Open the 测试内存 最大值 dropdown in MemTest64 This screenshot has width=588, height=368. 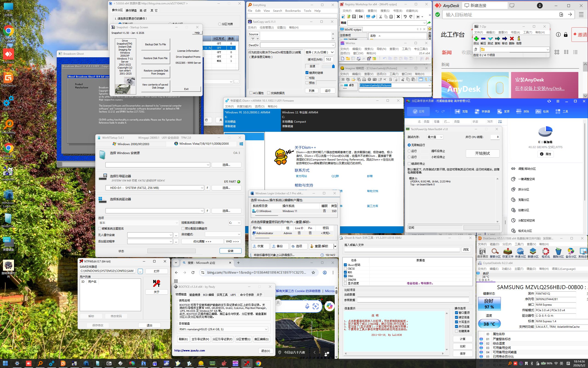coord(435,137)
